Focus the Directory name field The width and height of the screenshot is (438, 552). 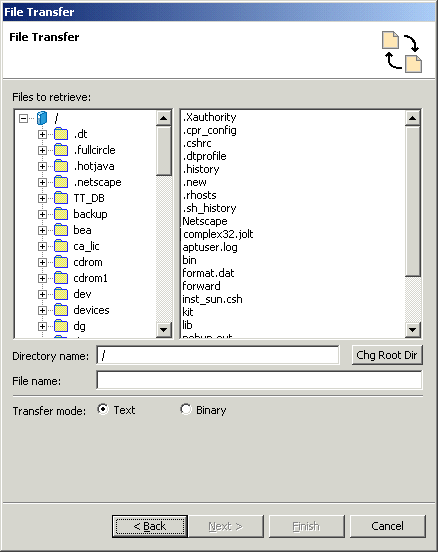[x=218, y=355]
